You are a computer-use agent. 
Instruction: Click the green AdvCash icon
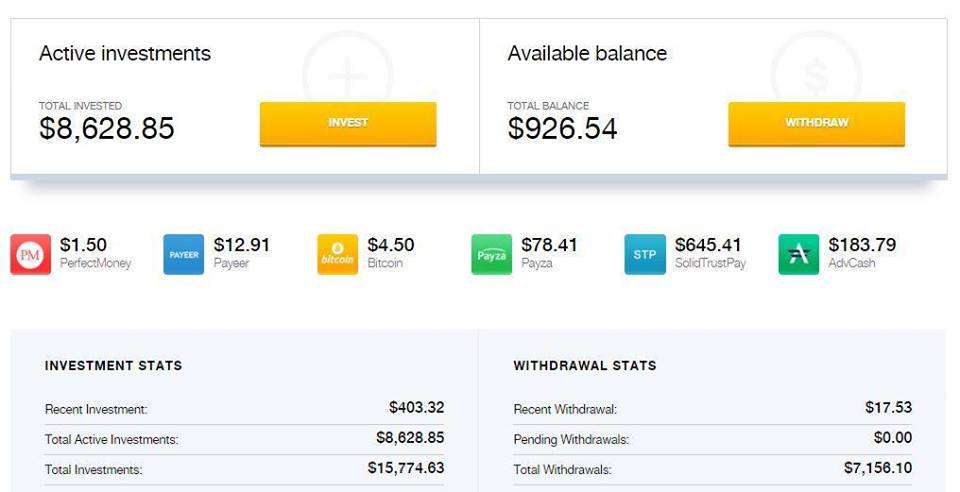[x=798, y=255]
